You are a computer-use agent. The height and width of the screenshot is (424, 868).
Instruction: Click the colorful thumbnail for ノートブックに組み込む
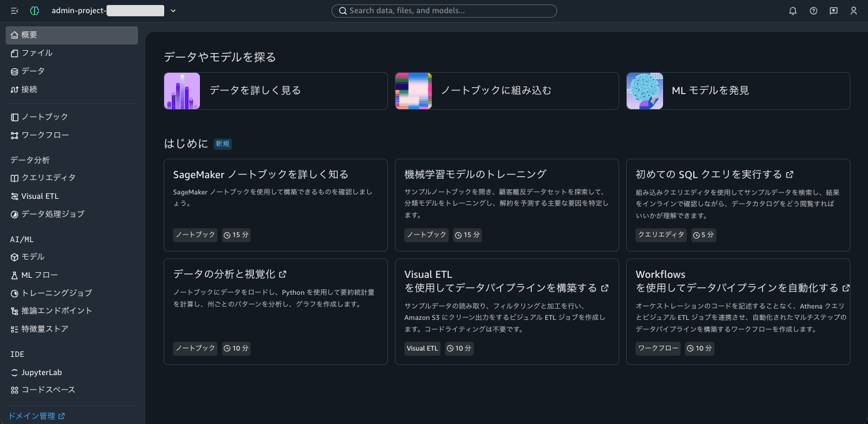[x=414, y=91]
